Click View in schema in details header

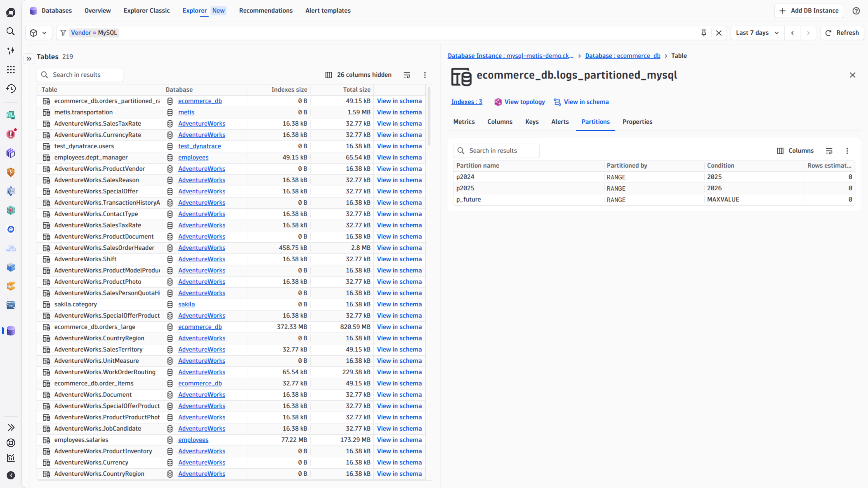[x=581, y=102]
